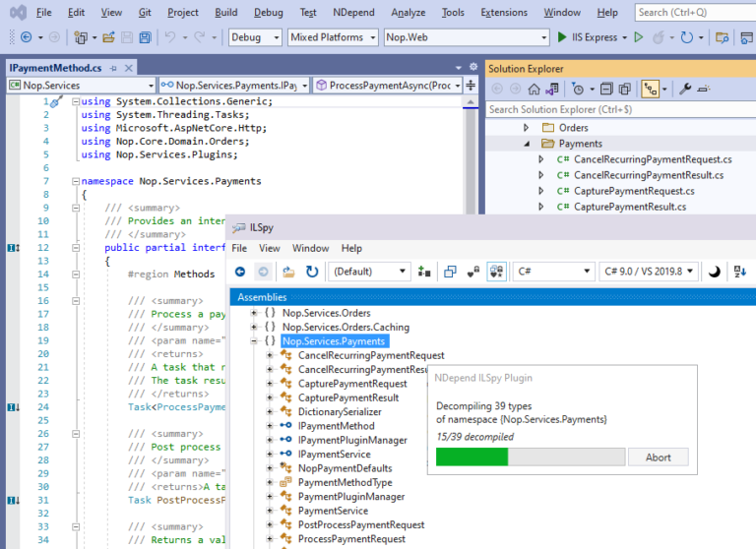Screen dimensions: 756x549
Task: Click the Search Solution Explorer field
Action: click(x=620, y=110)
